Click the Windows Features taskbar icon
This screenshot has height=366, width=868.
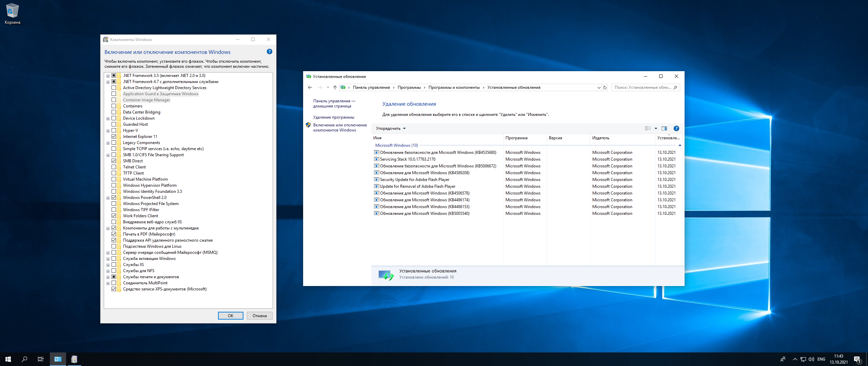coord(74,359)
